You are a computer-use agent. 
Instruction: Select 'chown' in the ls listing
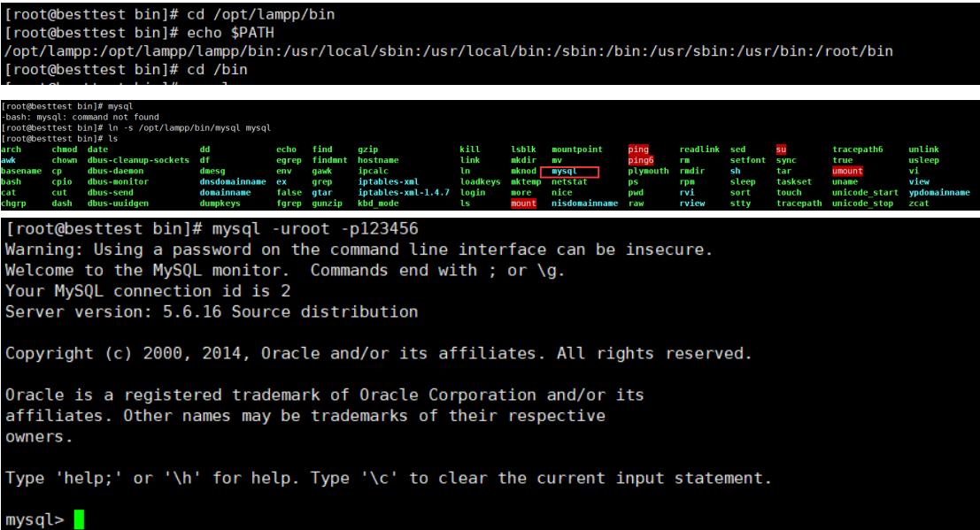65,160
